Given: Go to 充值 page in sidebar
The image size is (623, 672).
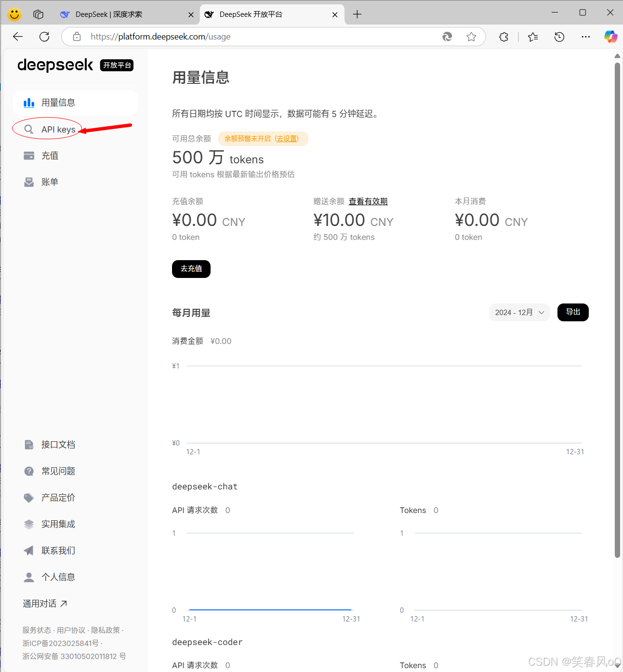Looking at the screenshot, I should tap(76, 156).
